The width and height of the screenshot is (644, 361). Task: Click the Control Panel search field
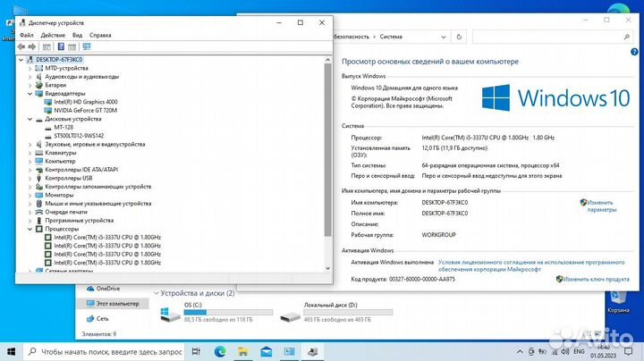(553, 37)
